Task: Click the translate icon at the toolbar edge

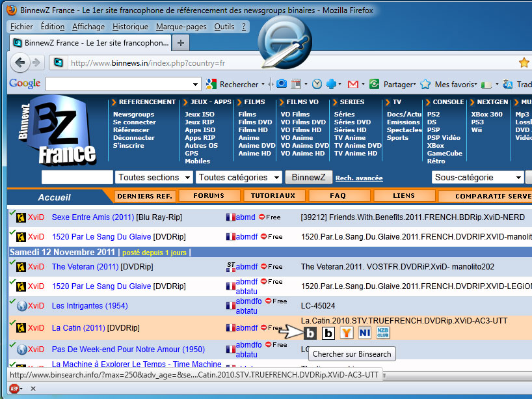Action: [x=507, y=84]
